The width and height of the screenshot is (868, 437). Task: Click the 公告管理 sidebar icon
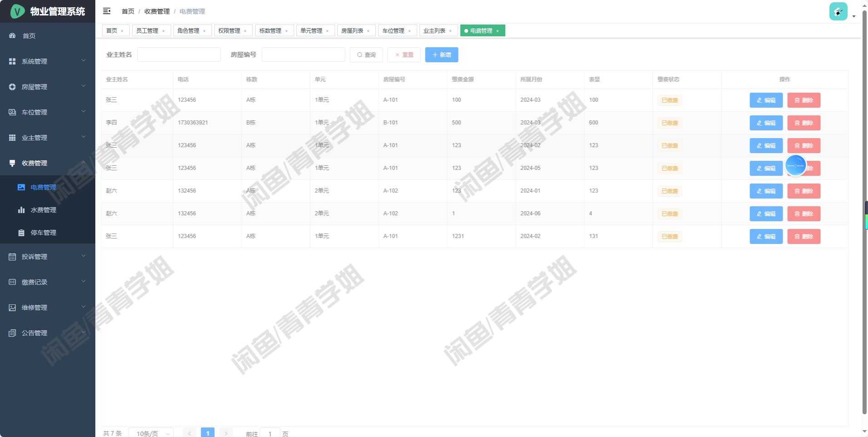[12, 333]
